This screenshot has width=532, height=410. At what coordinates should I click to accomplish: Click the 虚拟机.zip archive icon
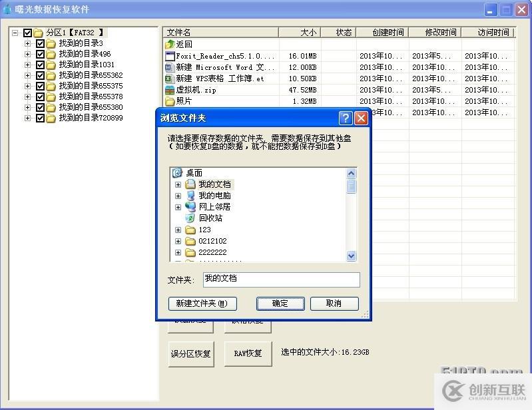pyautogui.click(x=170, y=90)
